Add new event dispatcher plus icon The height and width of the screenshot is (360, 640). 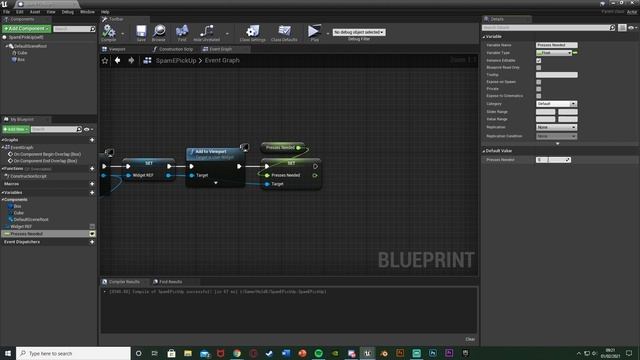(92, 242)
